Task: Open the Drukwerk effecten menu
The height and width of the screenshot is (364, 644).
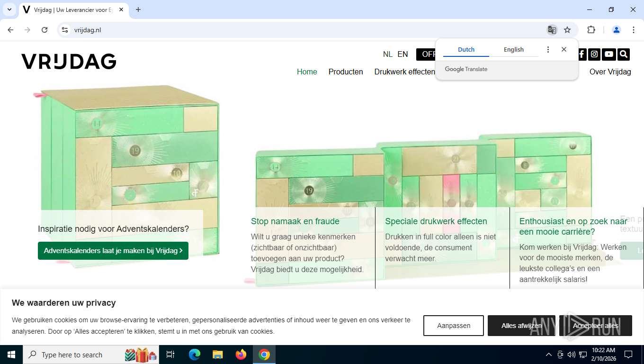Action: 404,72
